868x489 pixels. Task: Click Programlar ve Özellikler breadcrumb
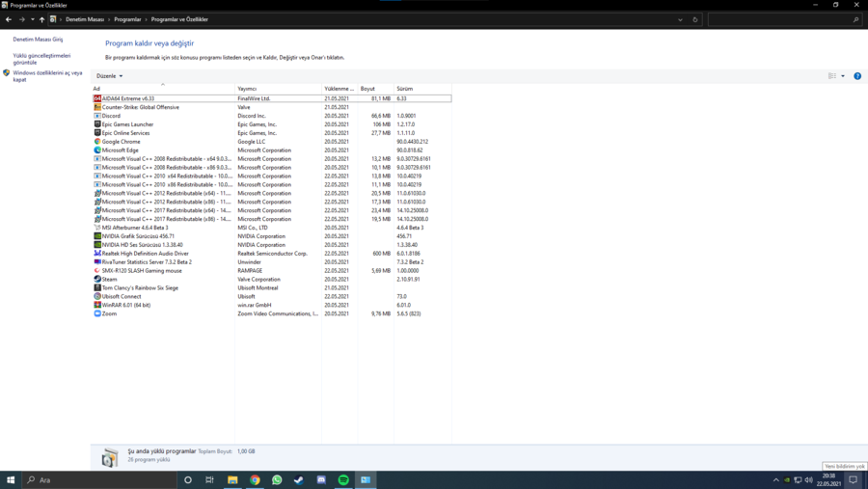point(179,19)
